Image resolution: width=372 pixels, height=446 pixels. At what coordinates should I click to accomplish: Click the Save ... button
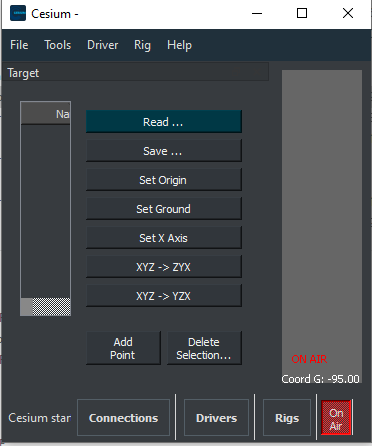(164, 151)
